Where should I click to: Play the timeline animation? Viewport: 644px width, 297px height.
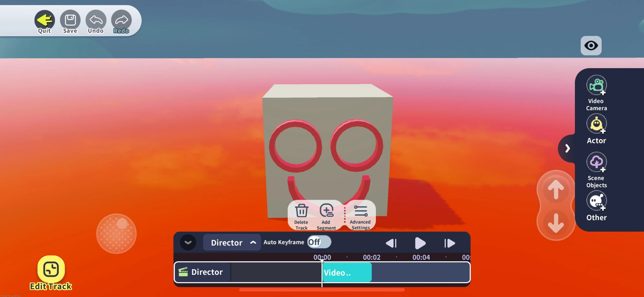(420, 243)
